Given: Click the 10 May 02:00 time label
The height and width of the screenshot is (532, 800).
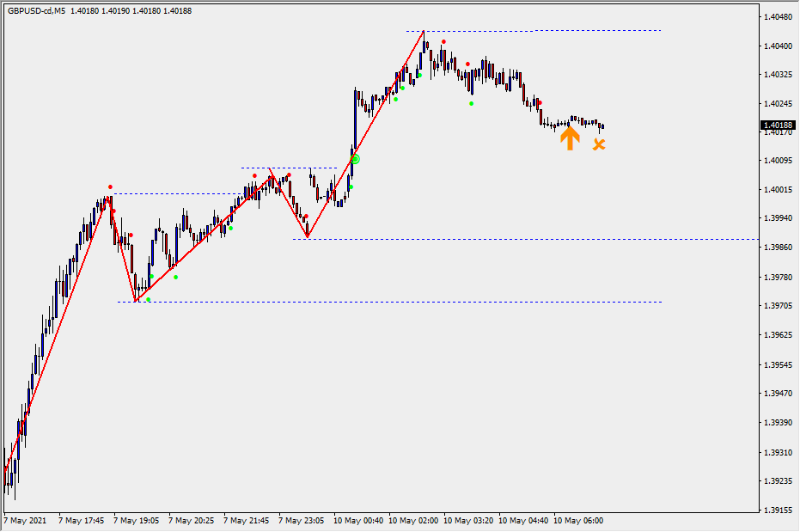Looking at the screenshot, I should pyautogui.click(x=412, y=521).
